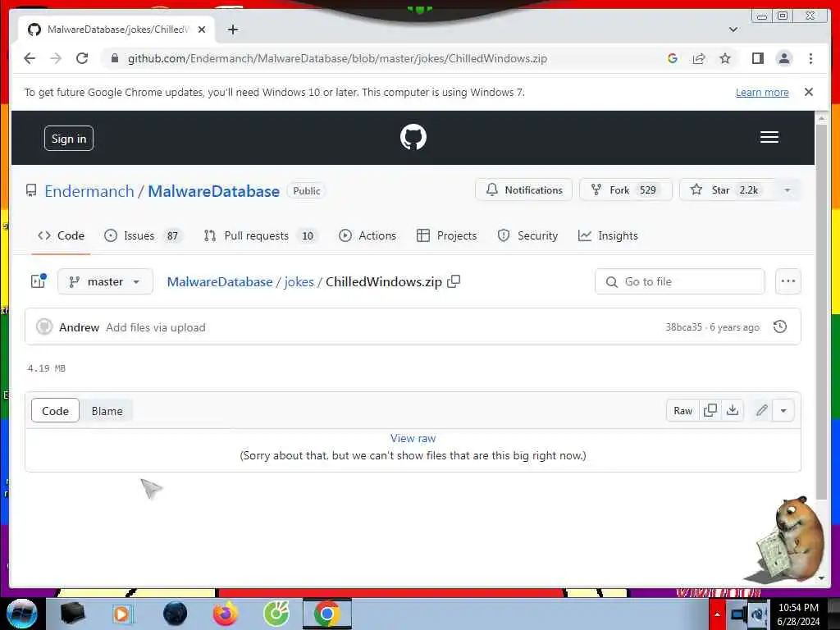Expand more edit options arrow

click(783, 410)
